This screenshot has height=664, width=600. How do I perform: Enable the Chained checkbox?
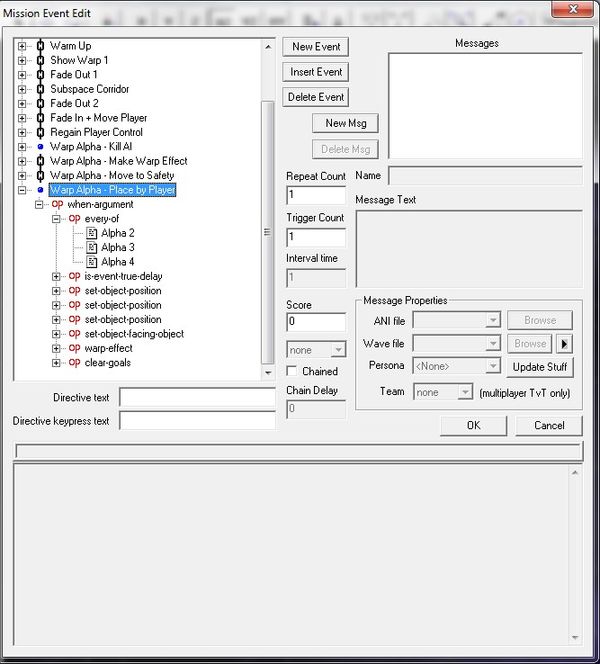pos(293,372)
